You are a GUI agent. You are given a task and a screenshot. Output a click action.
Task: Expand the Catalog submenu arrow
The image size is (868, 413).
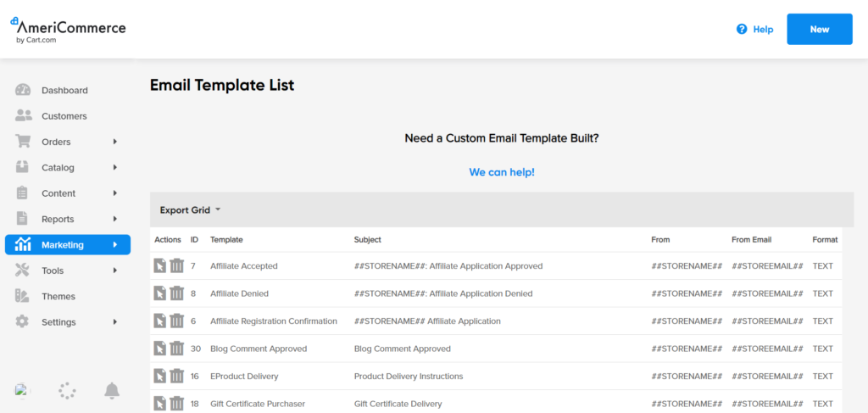[115, 167]
